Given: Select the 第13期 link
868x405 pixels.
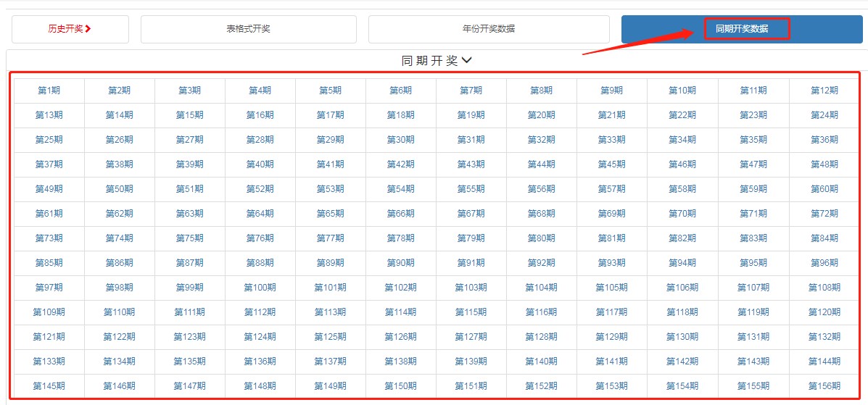Looking at the screenshot, I should (49, 115).
